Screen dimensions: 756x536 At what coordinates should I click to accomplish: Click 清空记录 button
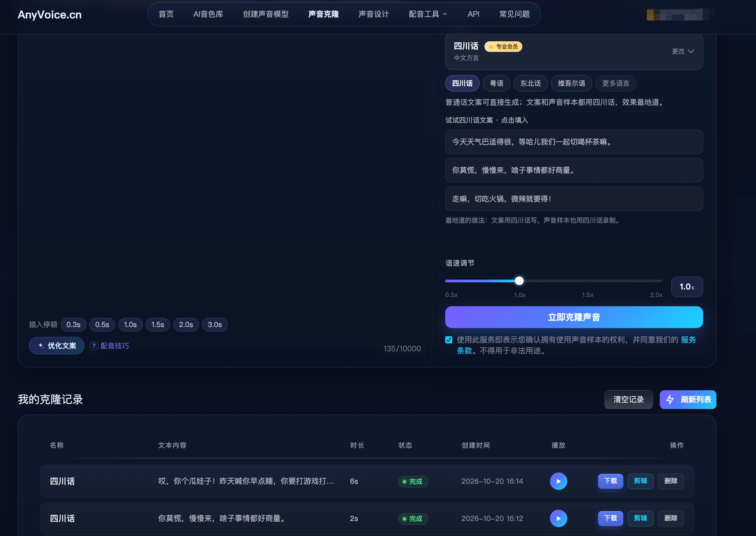628,399
